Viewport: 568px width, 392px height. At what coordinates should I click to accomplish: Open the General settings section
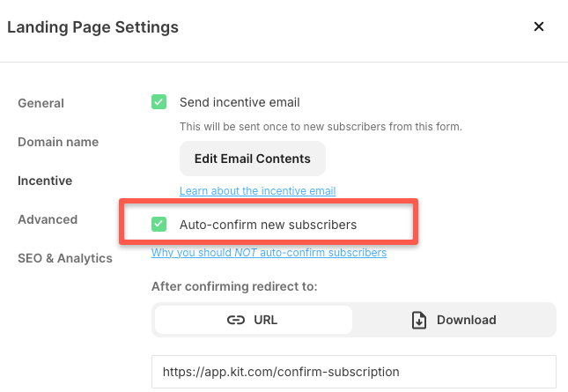point(41,103)
